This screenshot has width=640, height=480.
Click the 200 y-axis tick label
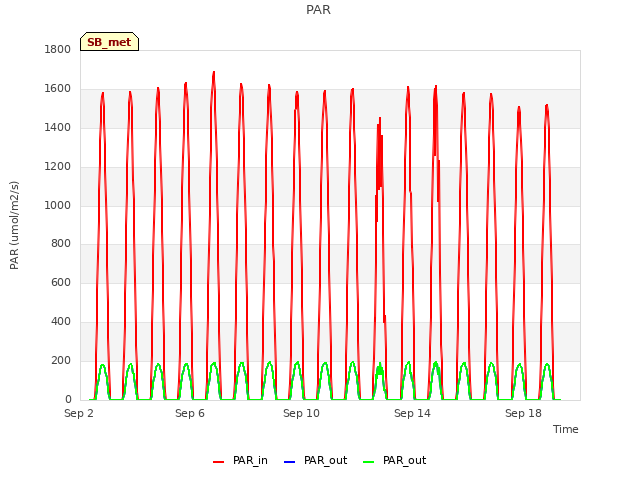pyautogui.click(x=61, y=360)
